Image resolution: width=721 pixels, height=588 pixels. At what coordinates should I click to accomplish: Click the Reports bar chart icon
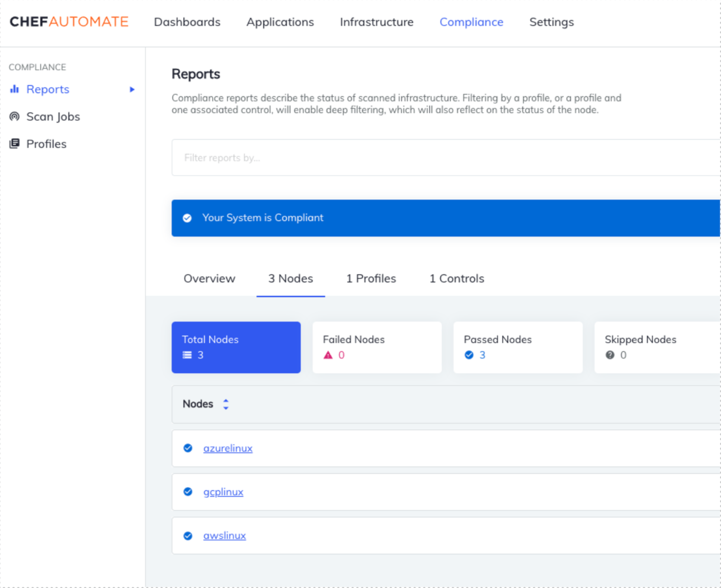(14, 89)
